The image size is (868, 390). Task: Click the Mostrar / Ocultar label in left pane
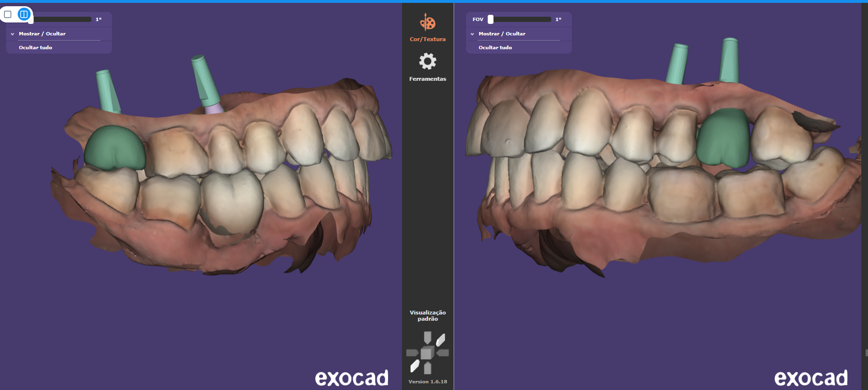(x=42, y=34)
